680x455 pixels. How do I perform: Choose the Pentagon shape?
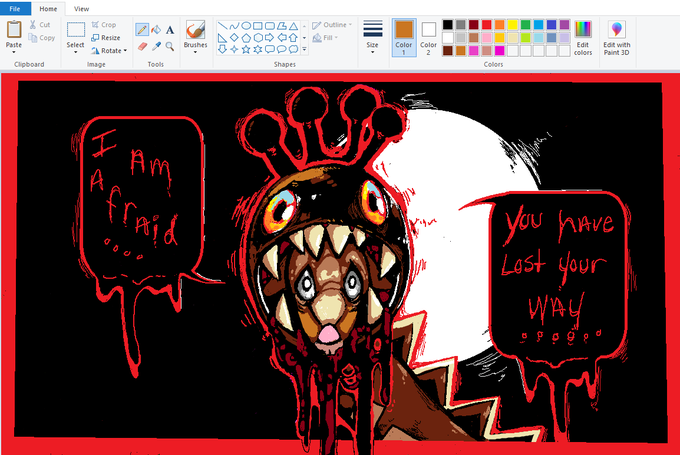click(246, 38)
